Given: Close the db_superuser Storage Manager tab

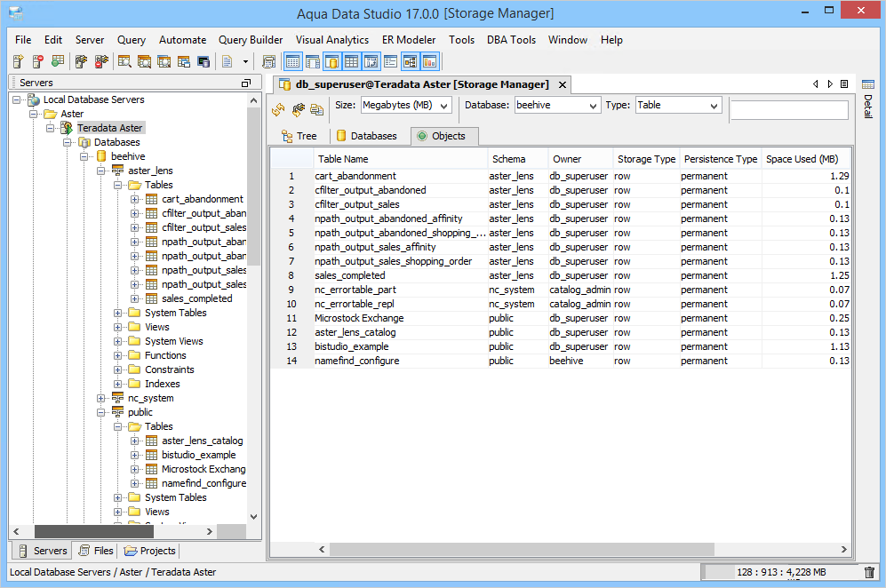Looking at the screenshot, I should coord(563,84).
